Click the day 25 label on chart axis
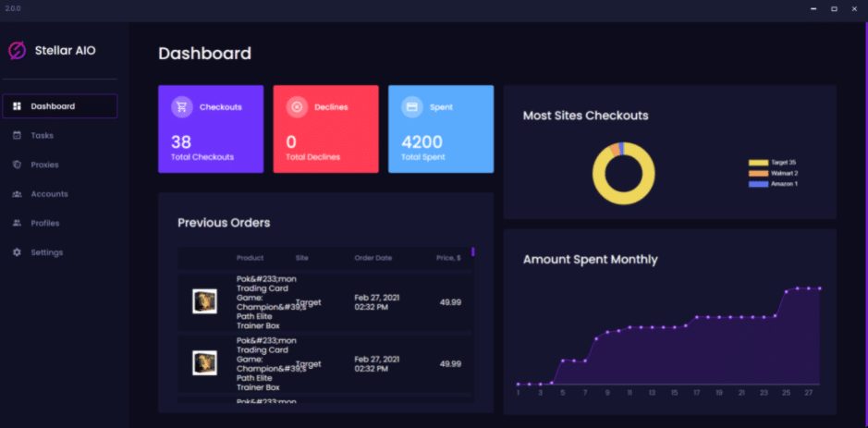The width and height of the screenshot is (868, 428). click(786, 393)
